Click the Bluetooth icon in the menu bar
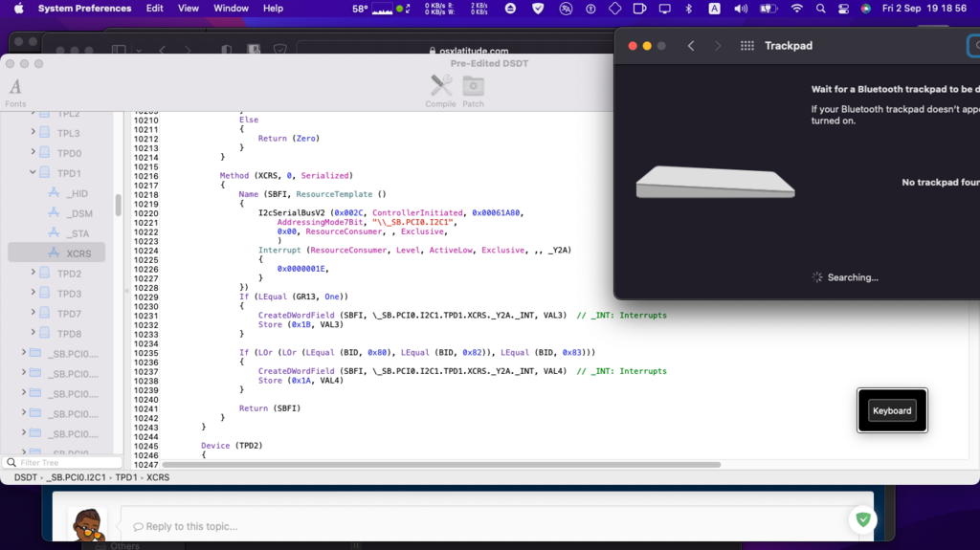The image size is (980, 550). [x=689, y=9]
